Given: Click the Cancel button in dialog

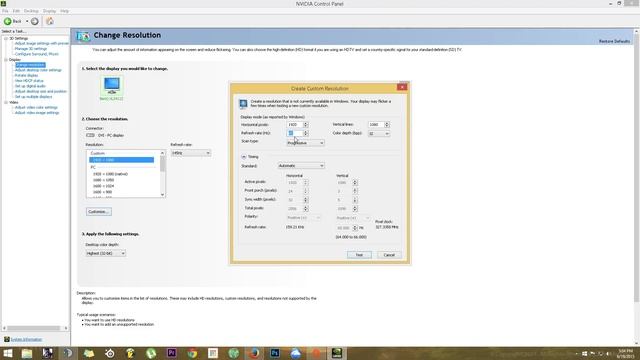Looking at the screenshot, I should click(389, 255).
